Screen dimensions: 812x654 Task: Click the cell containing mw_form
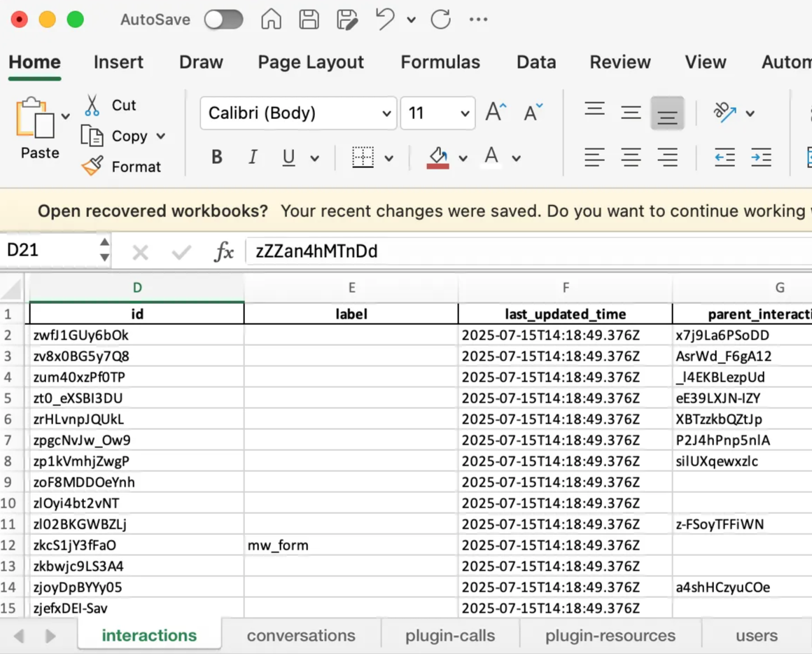pos(351,545)
